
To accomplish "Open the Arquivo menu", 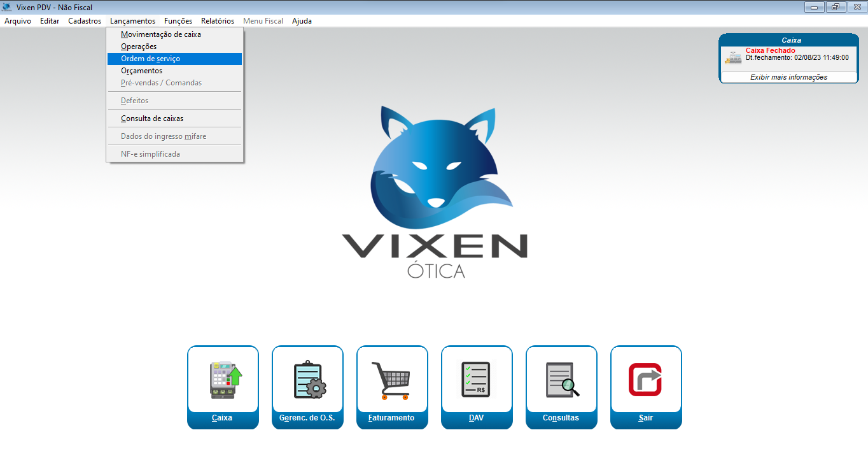I will point(18,21).
